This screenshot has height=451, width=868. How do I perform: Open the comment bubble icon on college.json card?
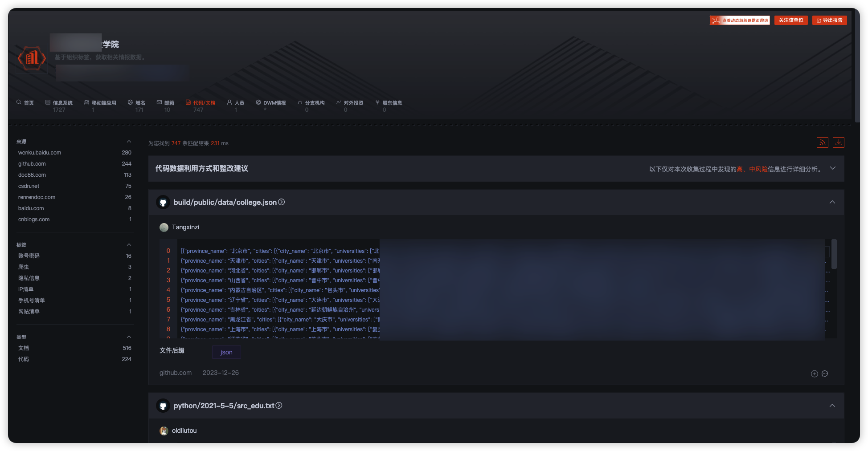pos(825,374)
